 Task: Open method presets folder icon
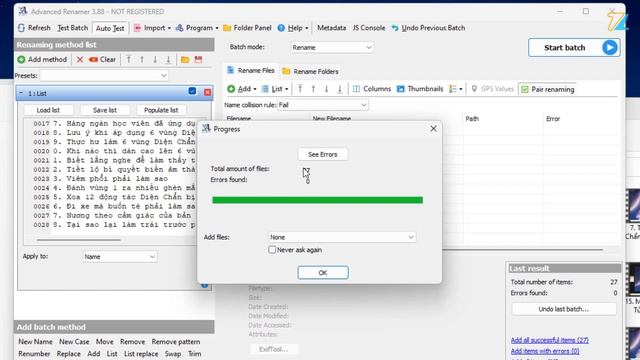(185, 60)
